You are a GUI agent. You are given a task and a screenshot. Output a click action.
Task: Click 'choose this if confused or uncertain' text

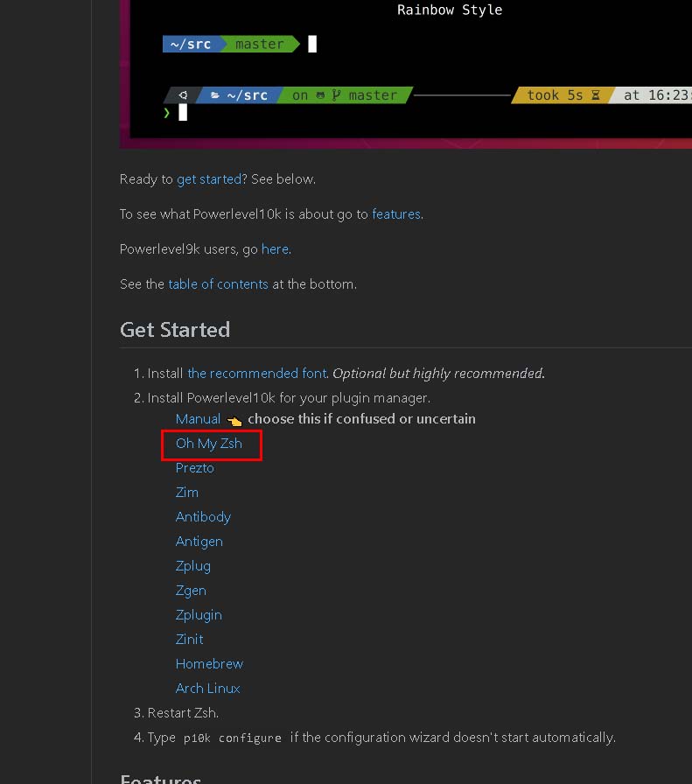361,418
